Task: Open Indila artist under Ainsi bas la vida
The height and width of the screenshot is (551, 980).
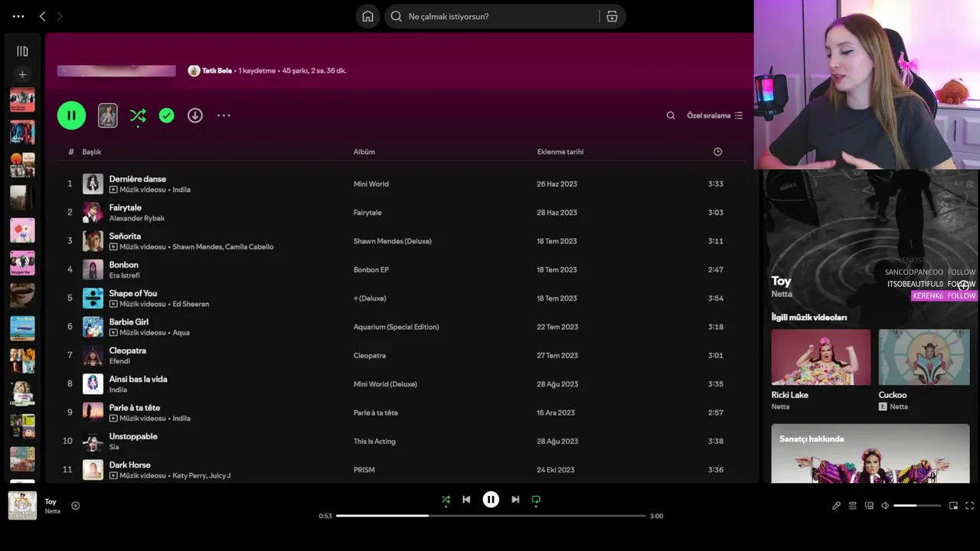Action: coord(118,390)
